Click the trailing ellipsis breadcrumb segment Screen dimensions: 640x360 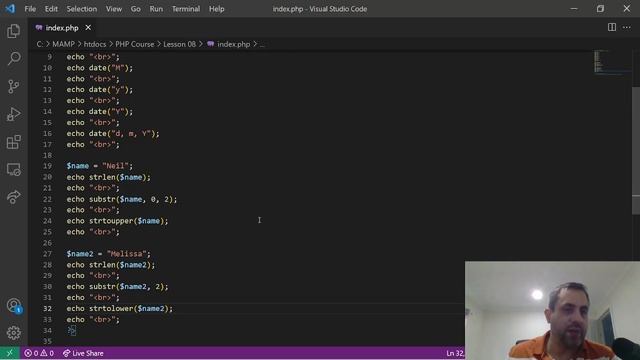[262, 44]
